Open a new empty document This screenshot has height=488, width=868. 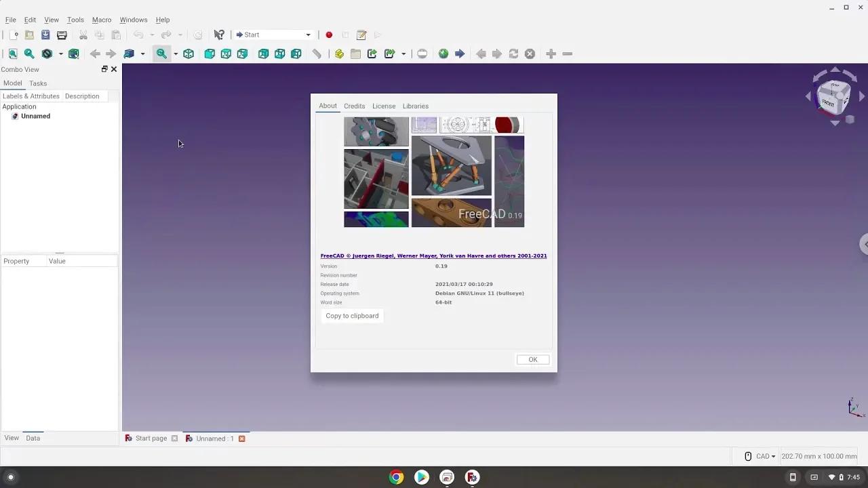coord(12,35)
